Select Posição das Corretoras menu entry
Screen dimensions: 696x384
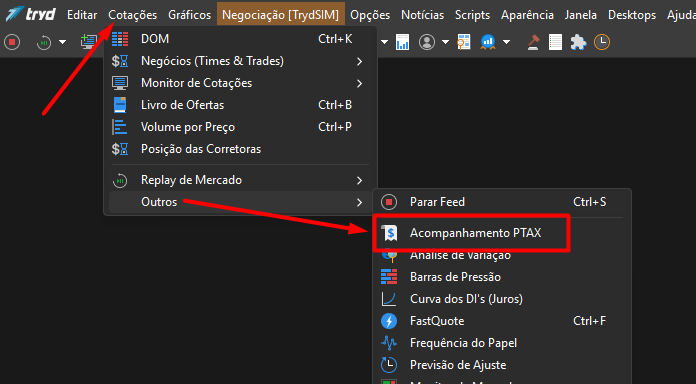(x=240, y=149)
